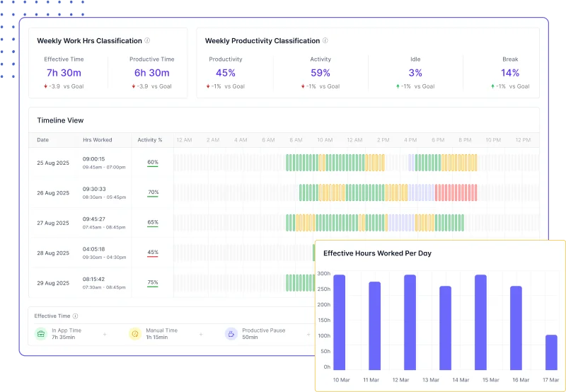
Task: Click the green In App Time briefcase icon
Action: click(x=41, y=334)
